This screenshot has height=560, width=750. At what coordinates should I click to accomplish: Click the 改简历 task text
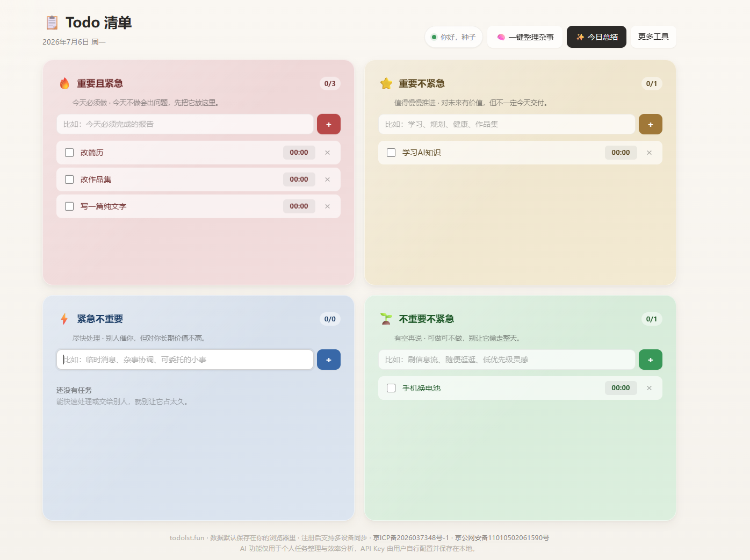[x=92, y=153]
